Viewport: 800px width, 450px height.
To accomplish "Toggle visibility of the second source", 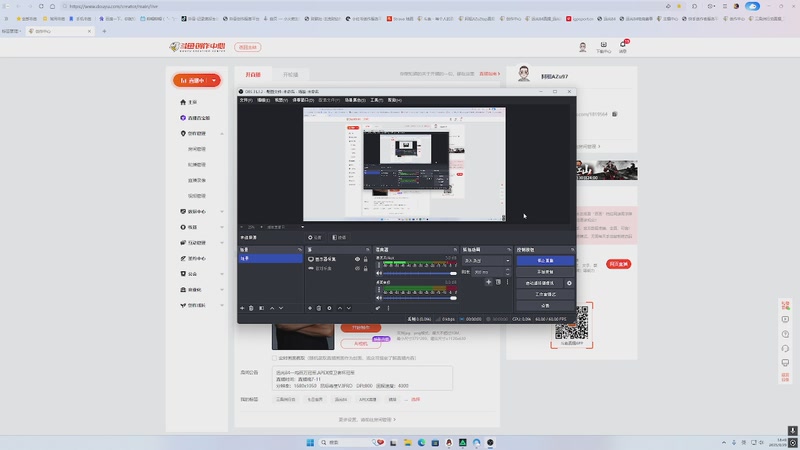I will (x=357, y=268).
